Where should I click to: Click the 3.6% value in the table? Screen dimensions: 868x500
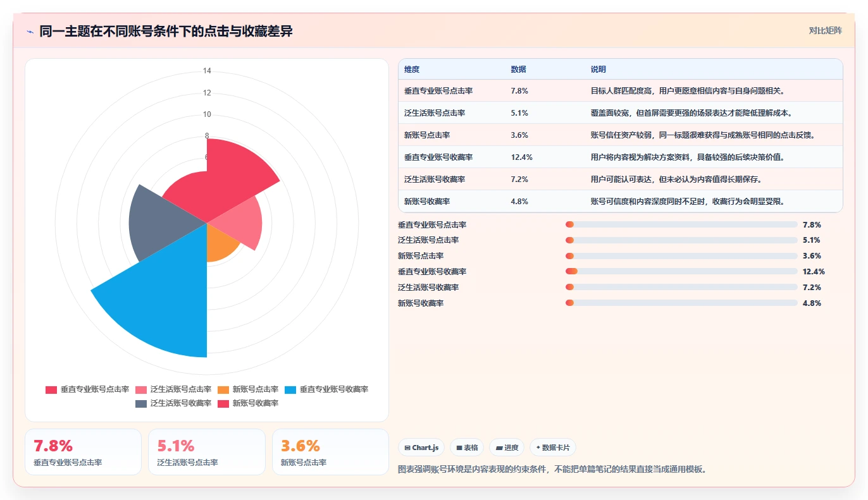(519, 135)
